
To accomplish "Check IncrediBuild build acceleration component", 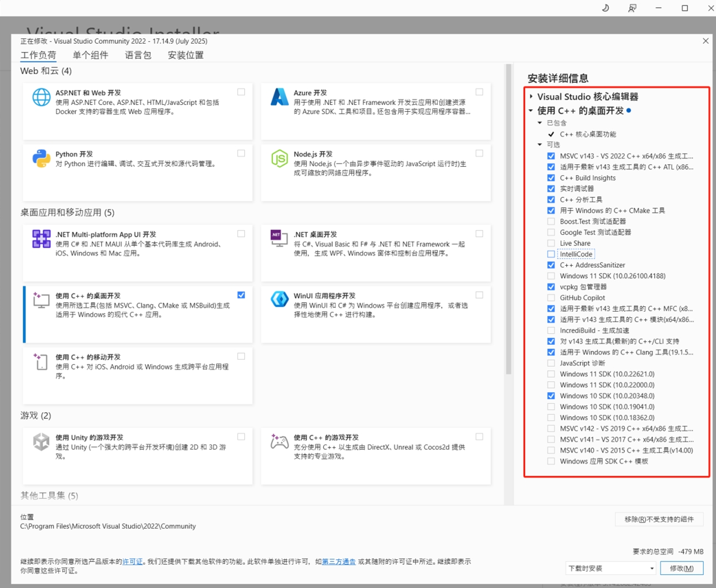I will pyautogui.click(x=551, y=330).
